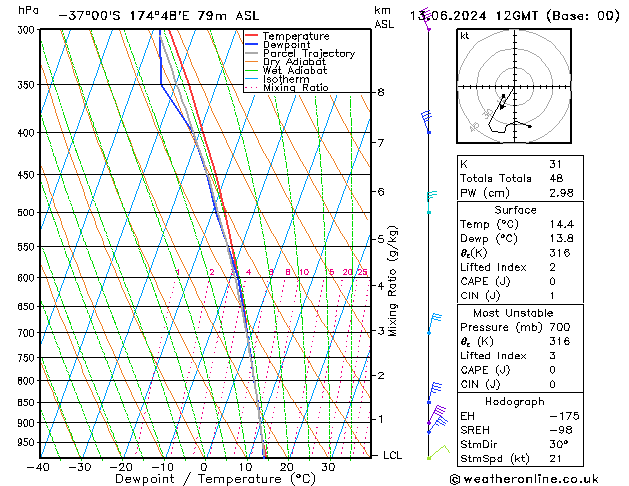629x486 pixels.
Task: Click the 850 hPa pressure label
Action: 28,402
